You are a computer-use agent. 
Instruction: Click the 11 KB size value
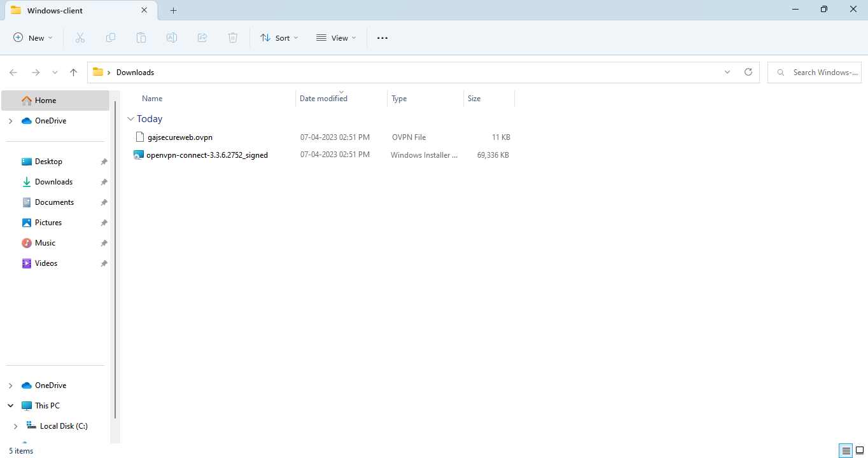tap(501, 137)
